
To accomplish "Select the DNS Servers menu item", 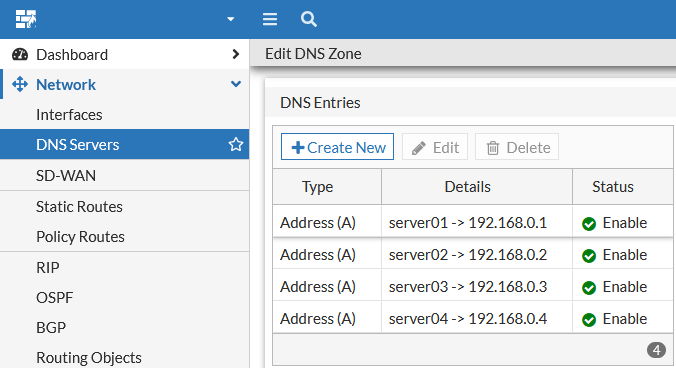I will (x=125, y=144).
